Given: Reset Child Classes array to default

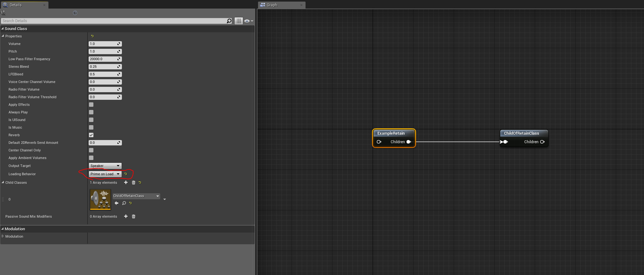Looking at the screenshot, I should (140, 182).
